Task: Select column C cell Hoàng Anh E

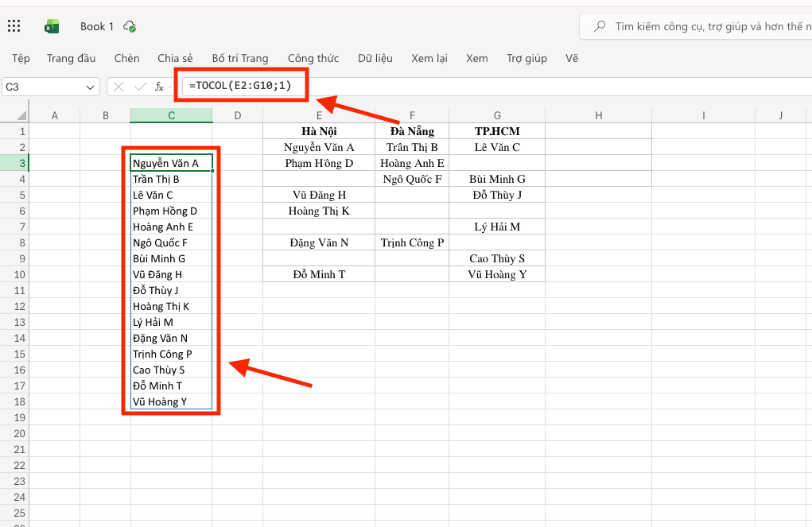Action: [172, 227]
